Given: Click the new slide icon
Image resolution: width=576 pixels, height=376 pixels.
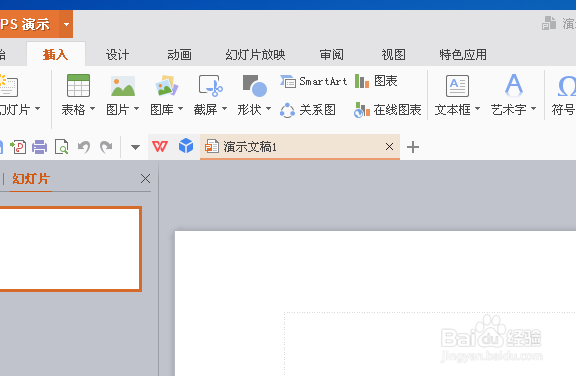Looking at the screenshot, I should coord(8,86).
